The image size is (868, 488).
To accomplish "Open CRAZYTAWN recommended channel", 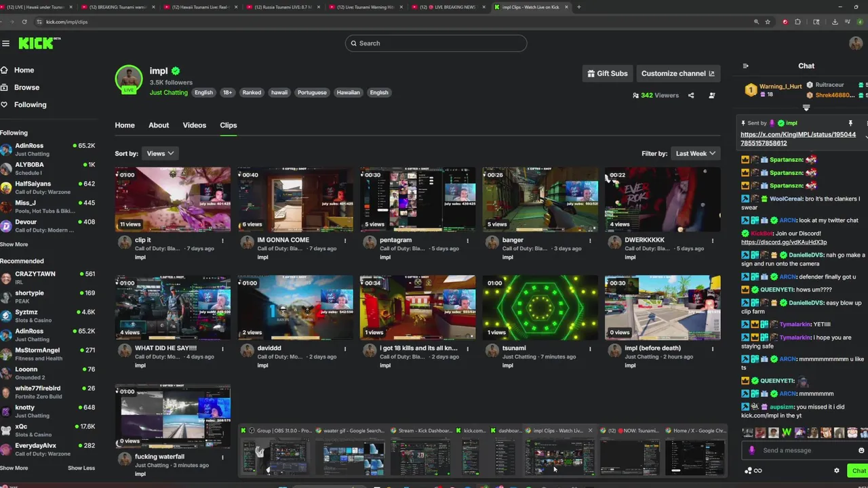I will point(47,277).
